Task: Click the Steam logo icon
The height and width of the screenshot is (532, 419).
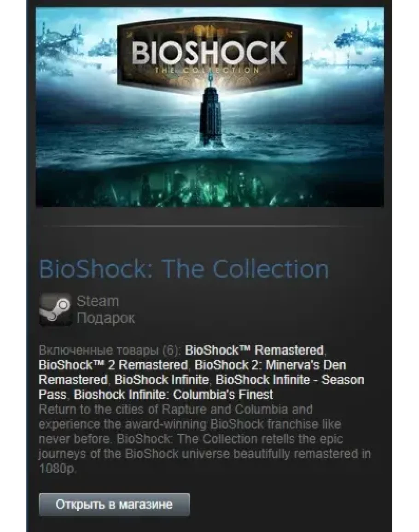Action: click(x=55, y=310)
